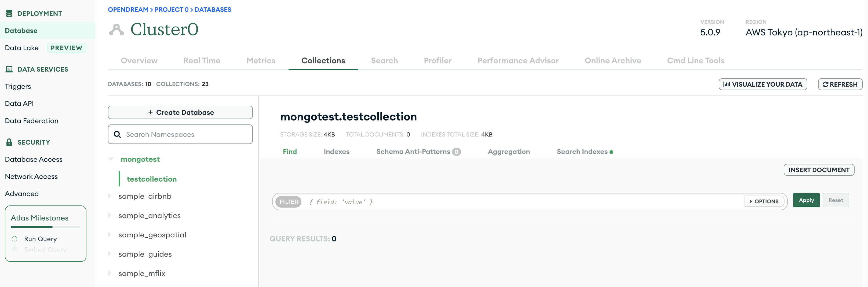Screen dimensions: 868x287
Task: Expand the sample_airbnb database
Action: point(110,196)
